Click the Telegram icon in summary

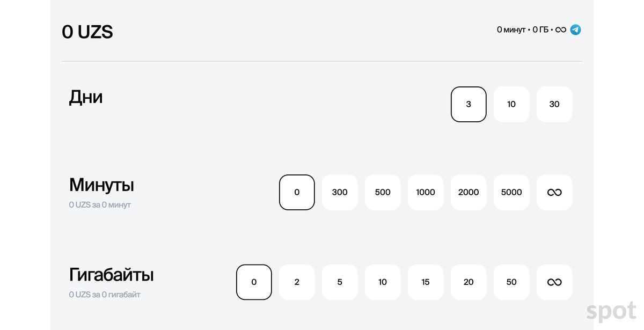coord(575,30)
